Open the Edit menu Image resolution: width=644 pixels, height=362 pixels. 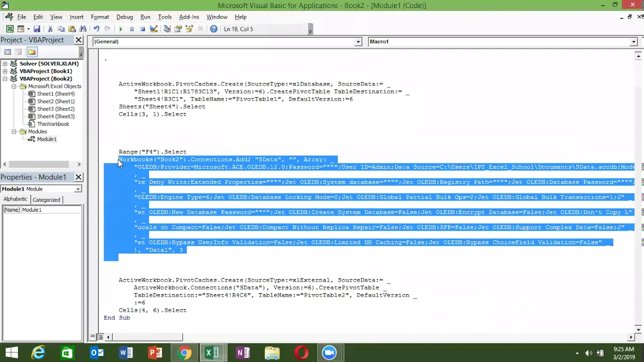38,17
